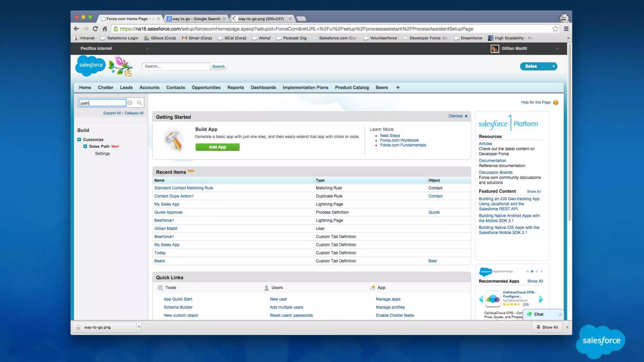Click the plus icon after Beers tab

pos(398,88)
